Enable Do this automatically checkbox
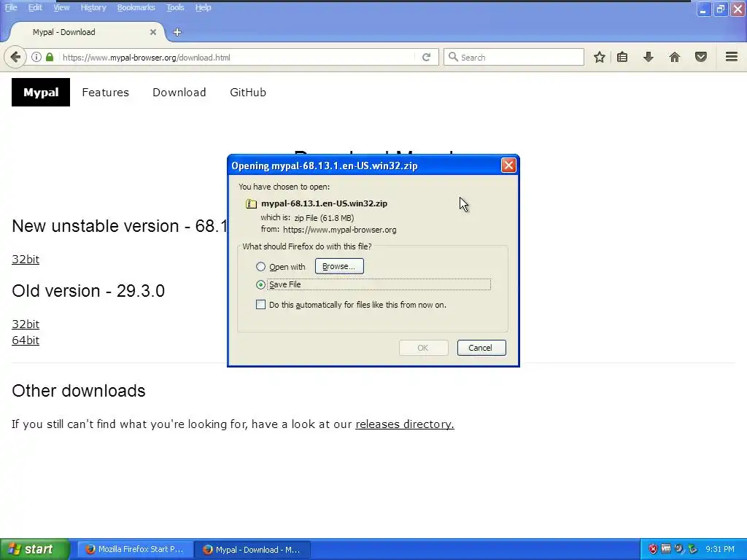This screenshot has height=560, width=747. (260, 304)
